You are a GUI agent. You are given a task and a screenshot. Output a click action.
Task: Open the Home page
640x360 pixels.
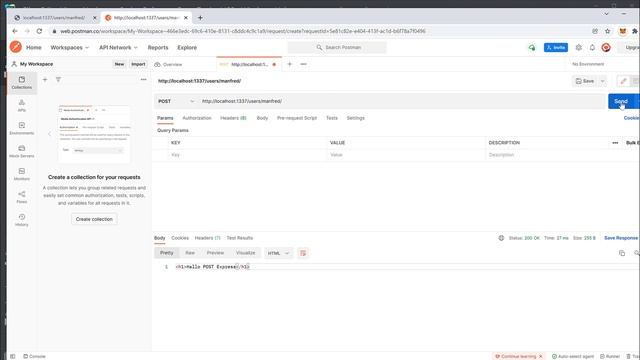pos(34,47)
